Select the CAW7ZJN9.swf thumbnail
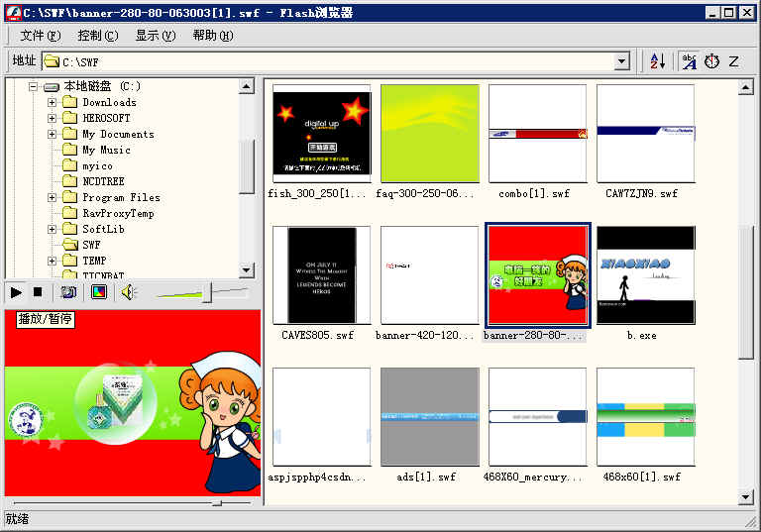Image resolution: width=761 pixels, height=532 pixels. (646, 134)
